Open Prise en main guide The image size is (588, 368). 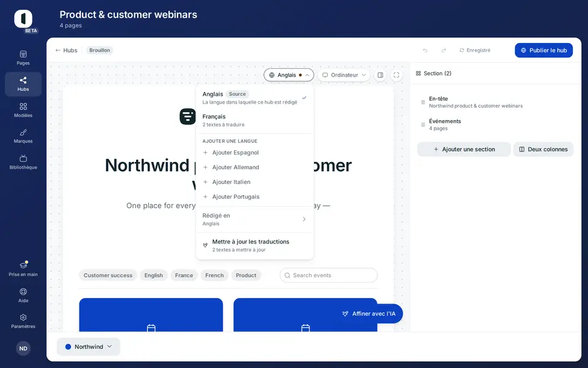[23, 269]
